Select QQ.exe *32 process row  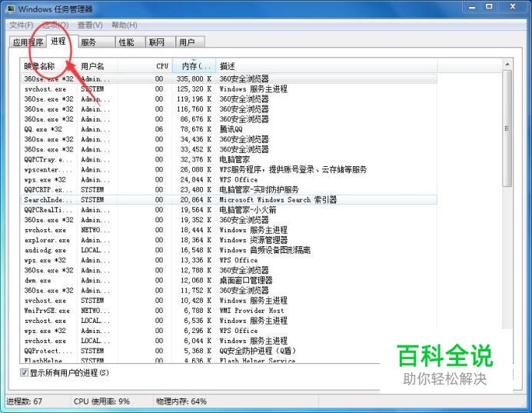[x=228, y=129]
